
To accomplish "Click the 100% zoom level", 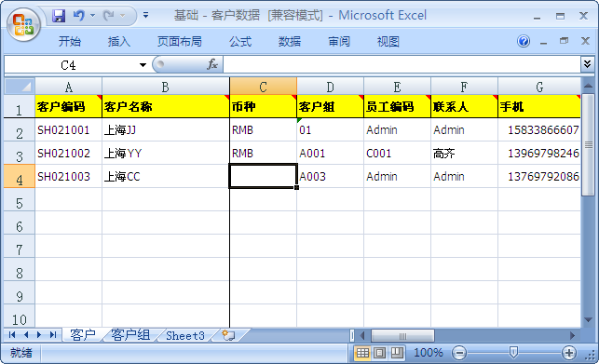I will click(x=429, y=353).
